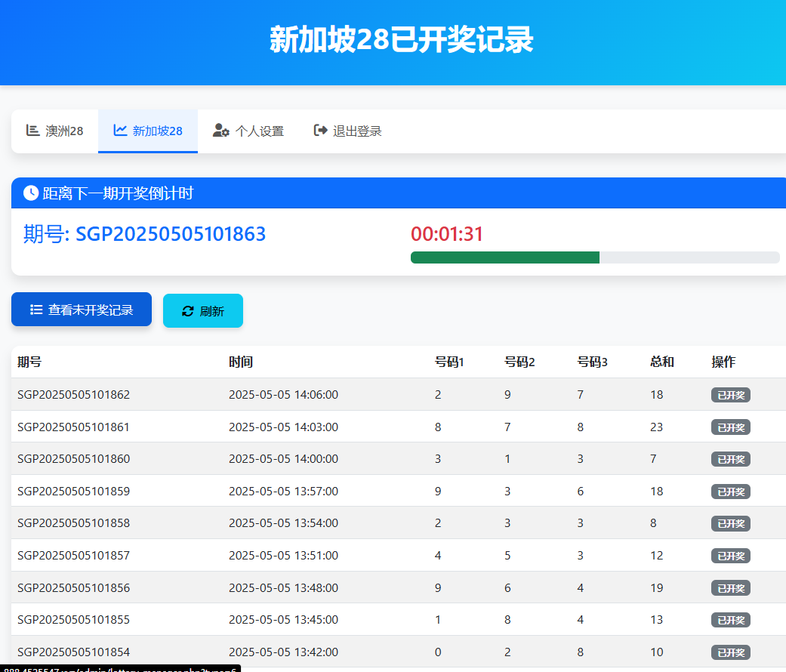Click the 号码2 column header

click(x=519, y=362)
